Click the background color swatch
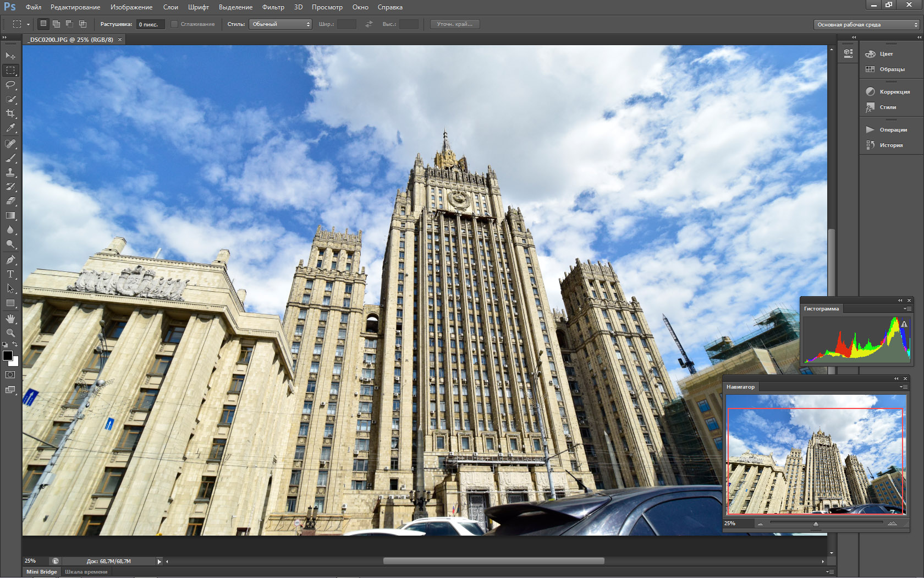 click(x=15, y=362)
